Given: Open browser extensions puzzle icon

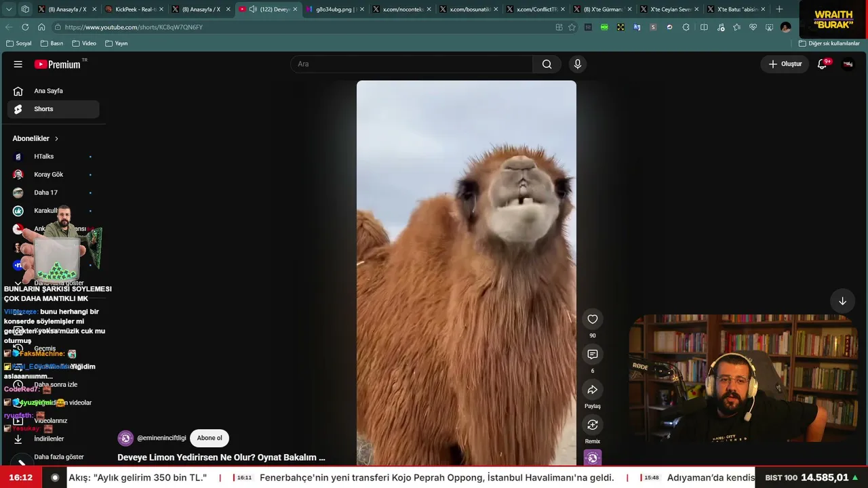Looking at the screenshot, I should tap(686, 27).
